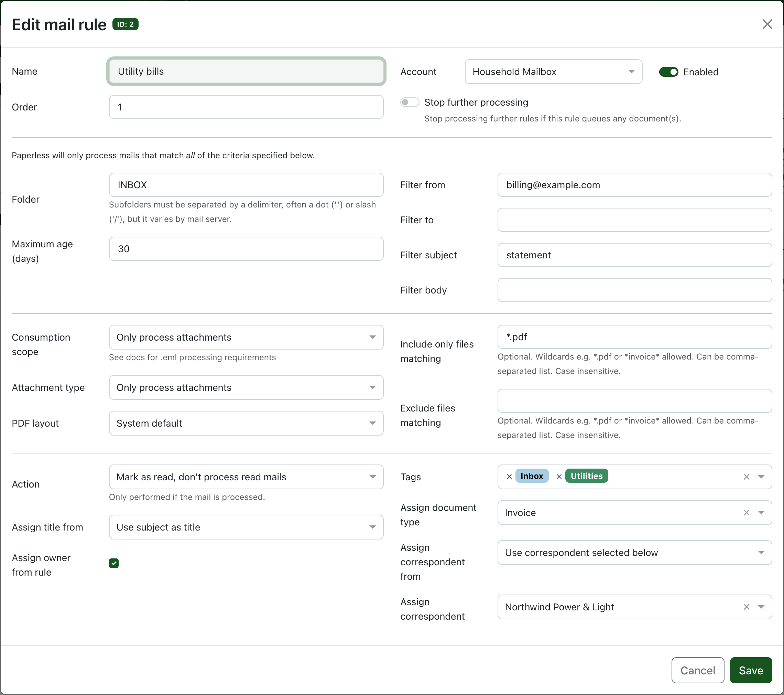This screenshot has height=695, width=784.
Task: Remove the Inbox tag chip
Action: click(509, 476)
